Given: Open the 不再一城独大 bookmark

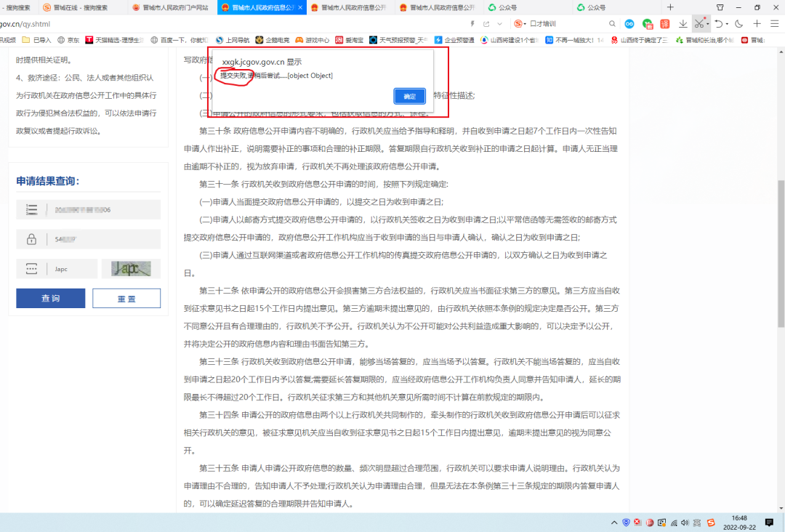Looking at the screenshot, I should [x=575, y=40].
